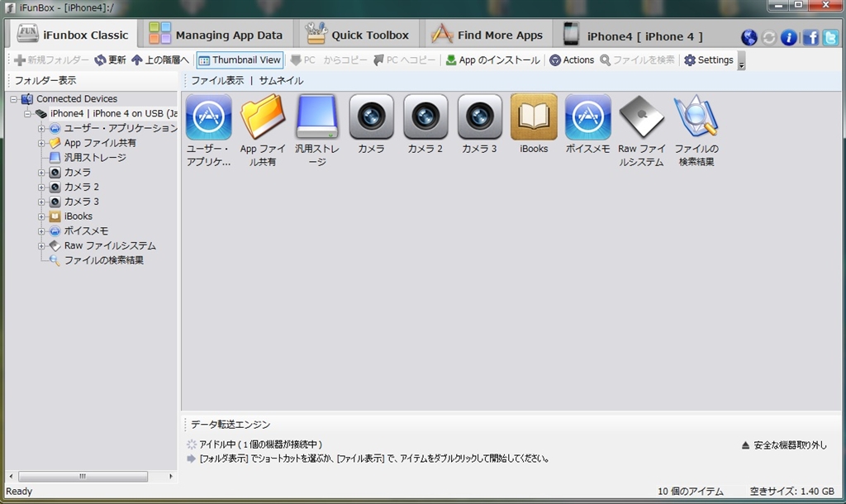Open the Raw ファイルシステム thumbnail
The image size is (846, 504).
[x=641, y=117]
